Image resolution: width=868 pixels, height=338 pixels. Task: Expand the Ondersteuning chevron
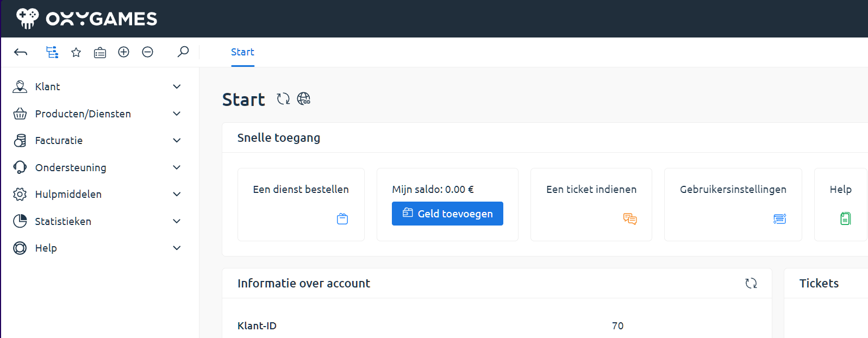click(x=177, y=167)
